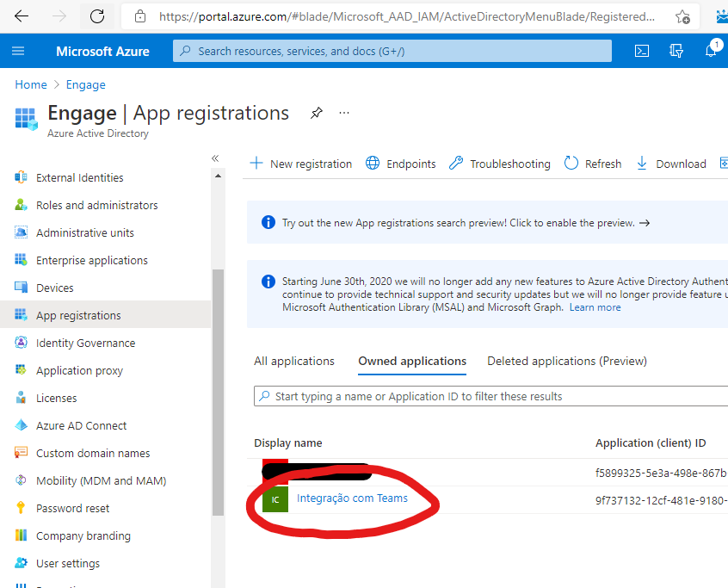Focus the Azure search resources box

click(x=392, y=51)
